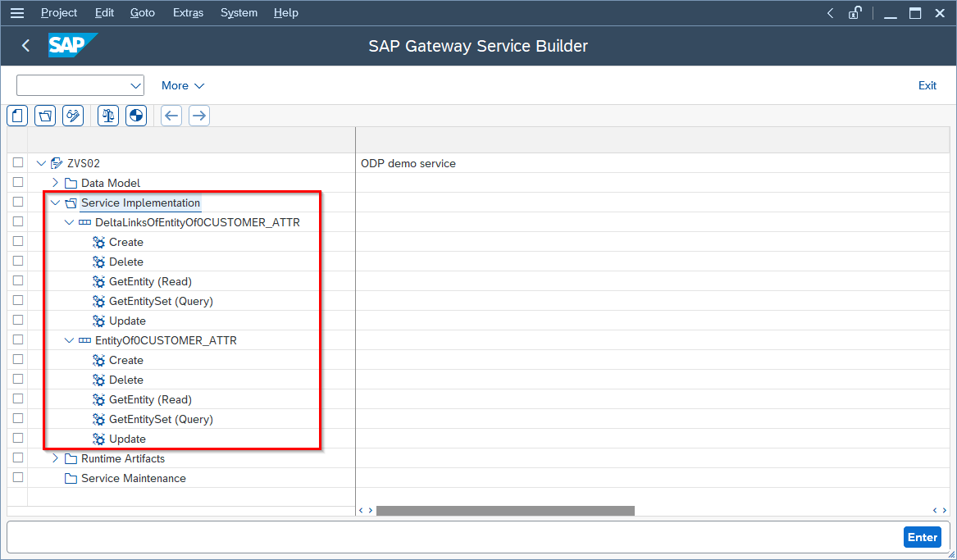Expand the Runtime Artifacts node
Image resolution: width=957 pixels, height=560 pixels.
pyautogui.click(x=55, y=458)
